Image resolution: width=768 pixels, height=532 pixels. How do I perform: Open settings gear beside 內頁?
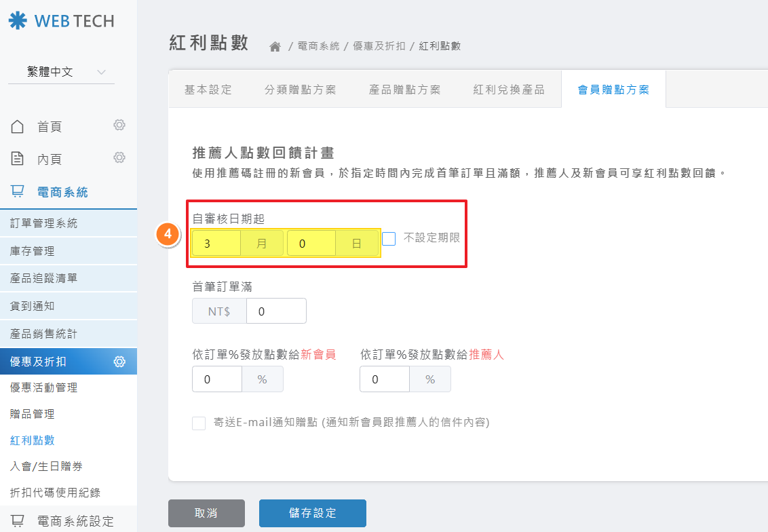coord(119,157)
